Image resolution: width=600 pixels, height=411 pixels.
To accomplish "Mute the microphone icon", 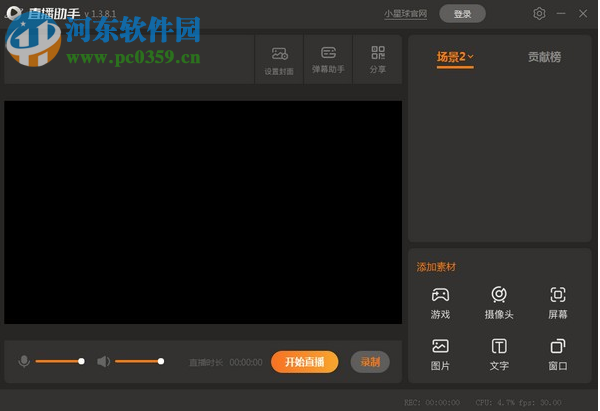I will click(24, 361).
